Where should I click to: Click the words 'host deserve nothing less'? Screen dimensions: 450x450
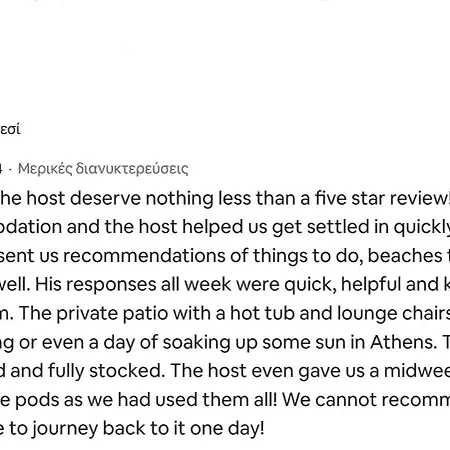tap(139, 198)
